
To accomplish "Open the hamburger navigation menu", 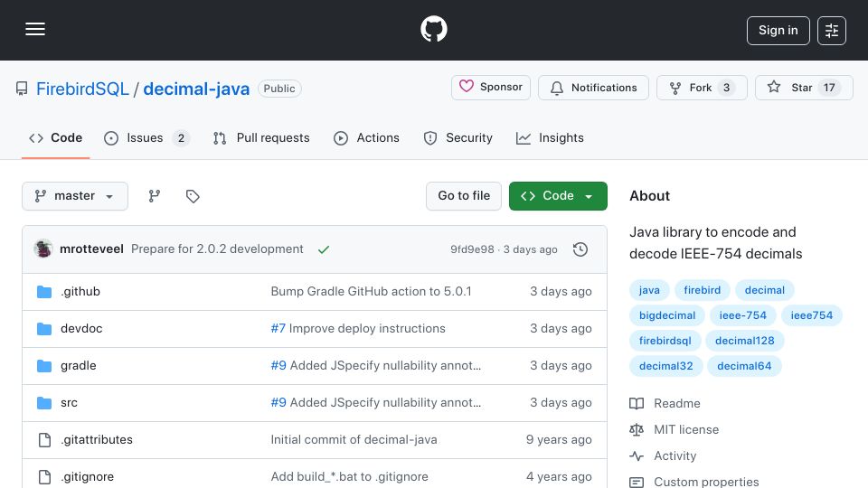I will [x=35, y=29].
